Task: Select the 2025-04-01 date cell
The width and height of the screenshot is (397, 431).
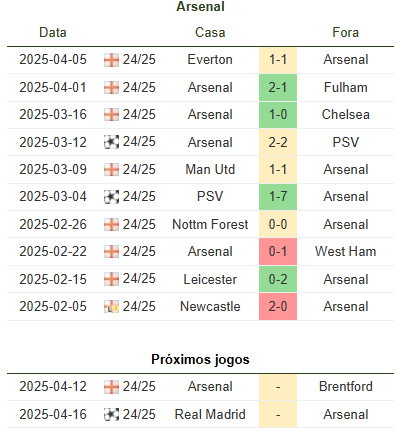Action: pos(53,87)
